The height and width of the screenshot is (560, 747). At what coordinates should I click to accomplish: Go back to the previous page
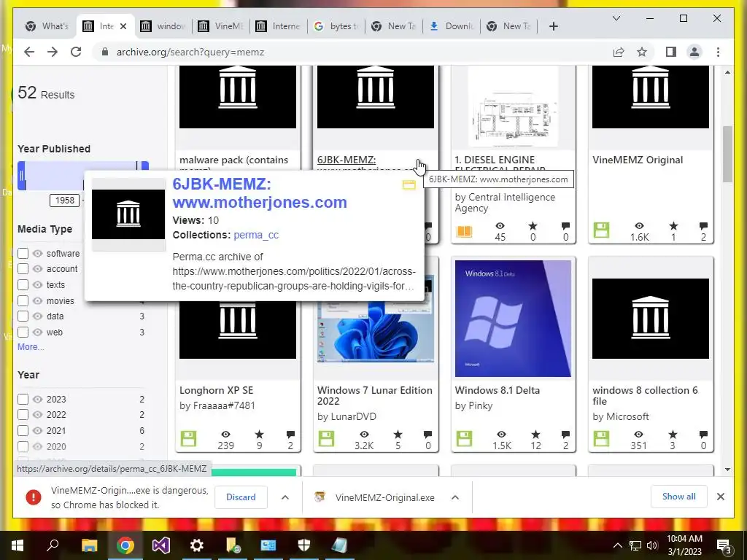[29, 52]
